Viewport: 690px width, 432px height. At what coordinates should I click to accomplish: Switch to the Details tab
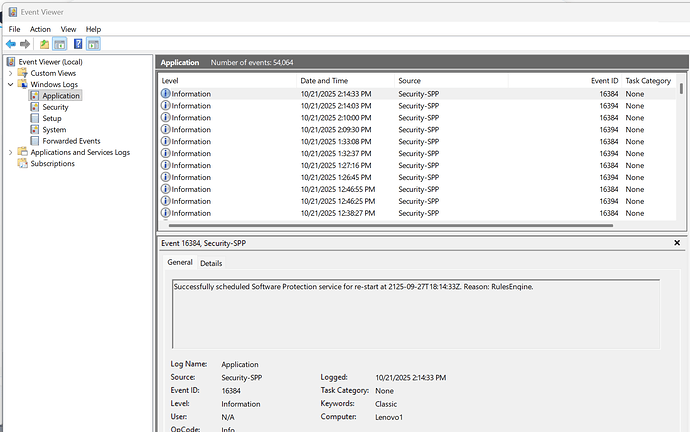[x=211, y=263]
